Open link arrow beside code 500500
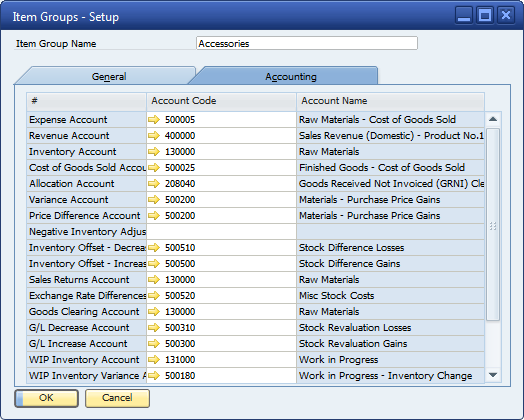This screenshot has height=420, width=524. coord(154,264)
